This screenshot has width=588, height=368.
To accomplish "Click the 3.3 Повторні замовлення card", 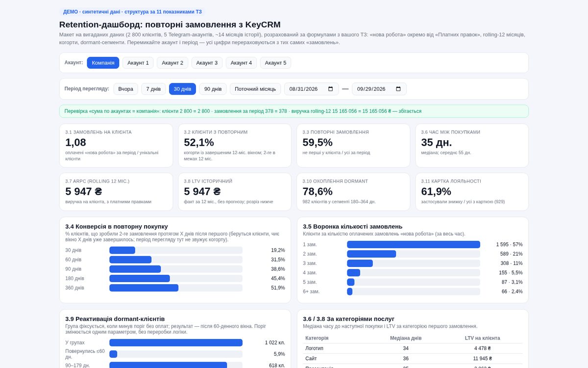I will [x=353, y=146].
